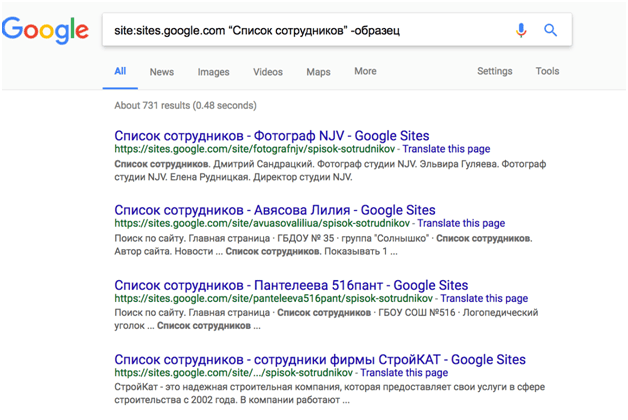Show the Tools filter options
The height and width of the screenshot is (420, 628).
(x=547, y=72)
